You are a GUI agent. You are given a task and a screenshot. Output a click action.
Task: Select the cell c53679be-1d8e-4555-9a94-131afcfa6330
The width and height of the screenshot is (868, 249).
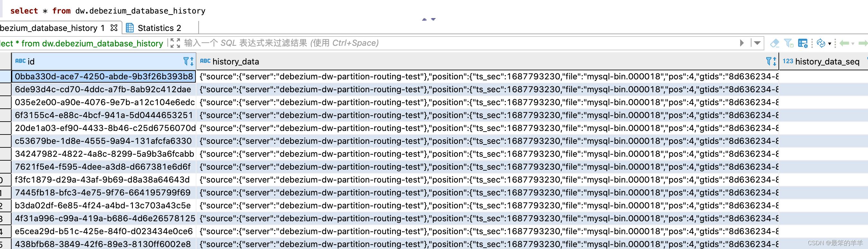[104, 141]
